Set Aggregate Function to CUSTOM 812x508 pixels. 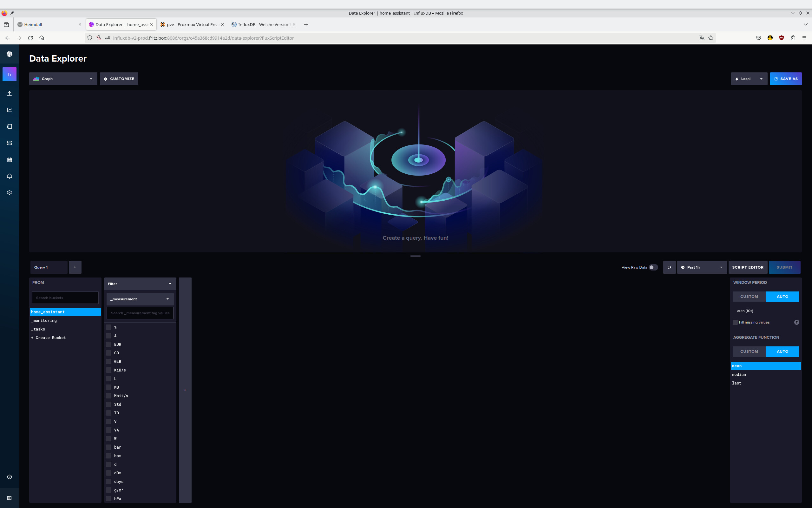click(749, 351)
